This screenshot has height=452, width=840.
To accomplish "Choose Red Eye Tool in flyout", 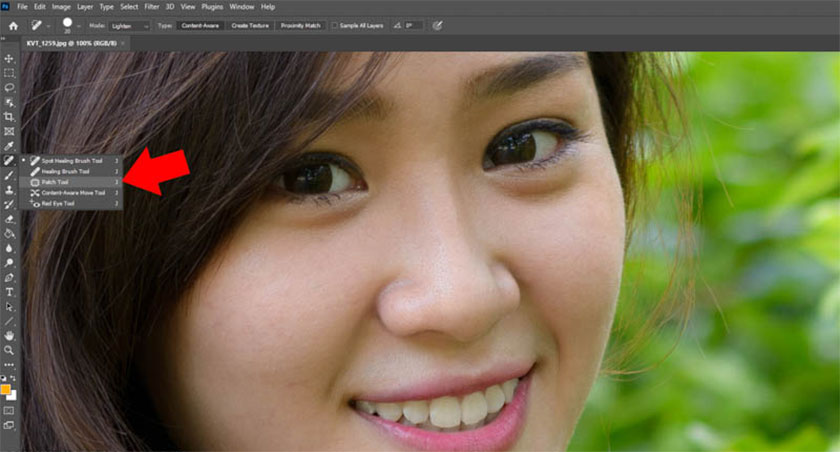I will pyautogui.click(x=71, y=204).
